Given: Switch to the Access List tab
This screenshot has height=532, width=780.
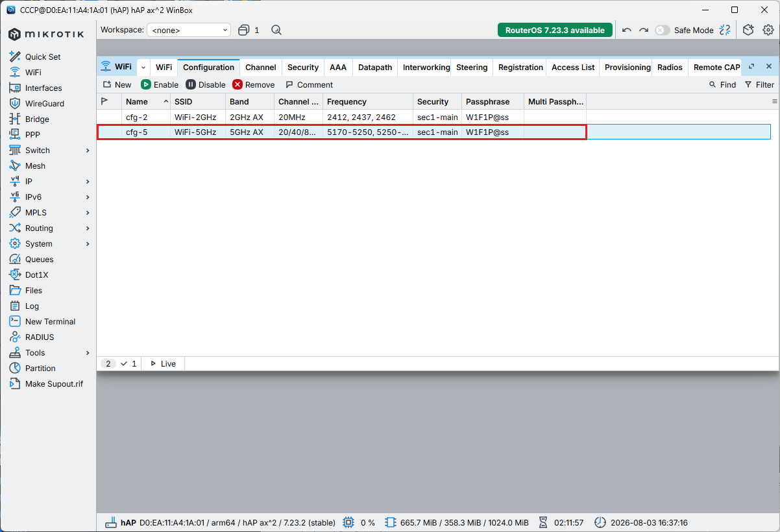Looking at the screenshot, I should [573, 67].
